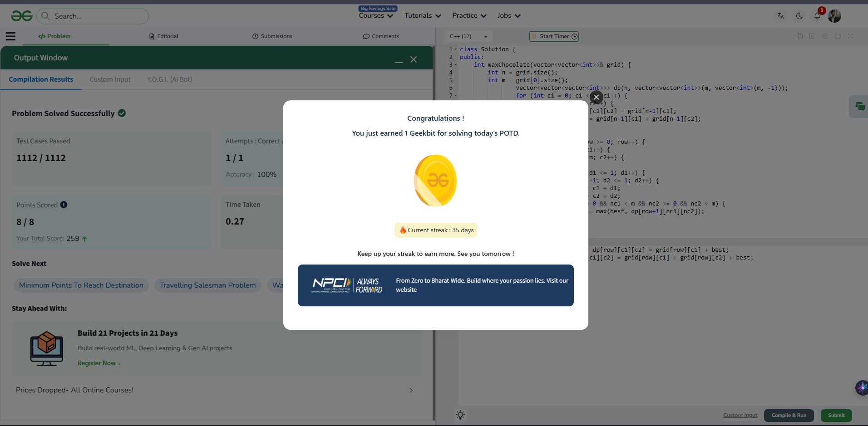Open the user profile avatar
This screenshot has width=868, height=426.
[834, 16]
